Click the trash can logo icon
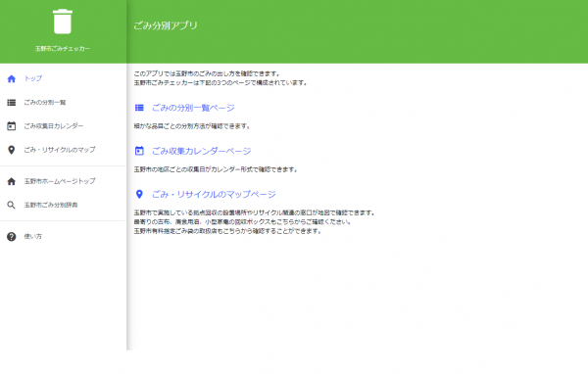588x374 pixels. 63,22
